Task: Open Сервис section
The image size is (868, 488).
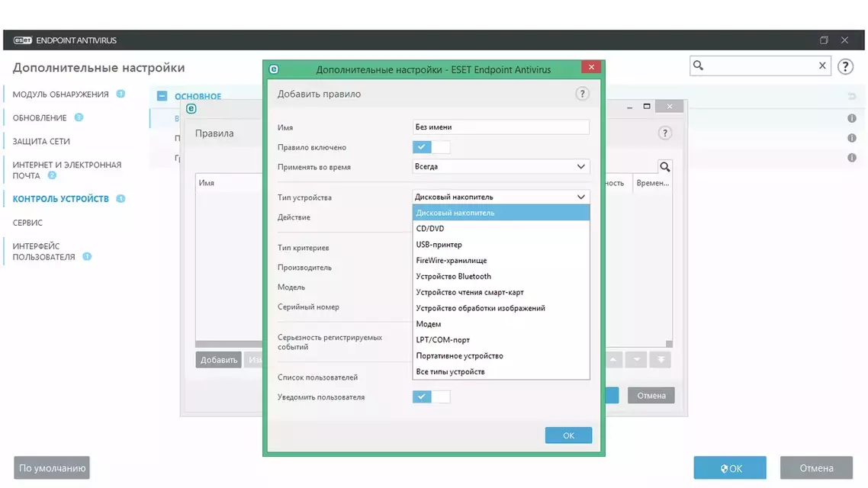Action: pos(27,223)
